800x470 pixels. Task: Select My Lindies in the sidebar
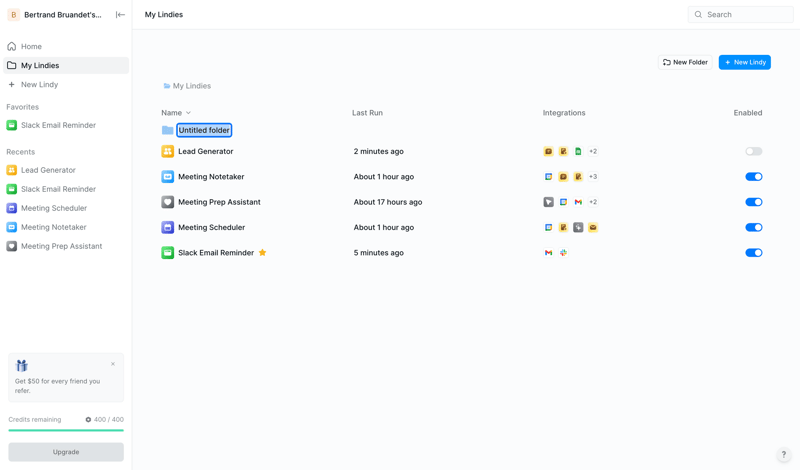[66, 65]
